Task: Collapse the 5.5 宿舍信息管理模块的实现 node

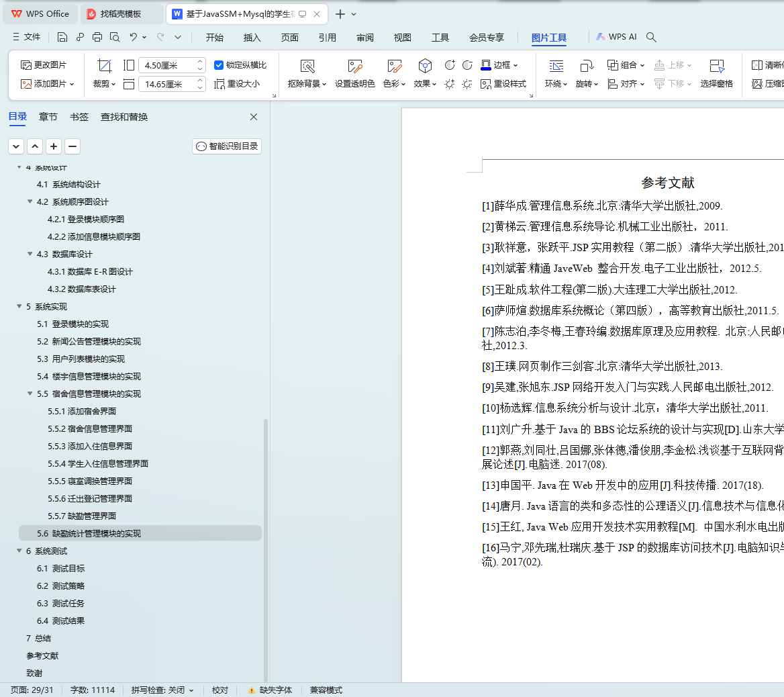Action: (x=30, y=393)
